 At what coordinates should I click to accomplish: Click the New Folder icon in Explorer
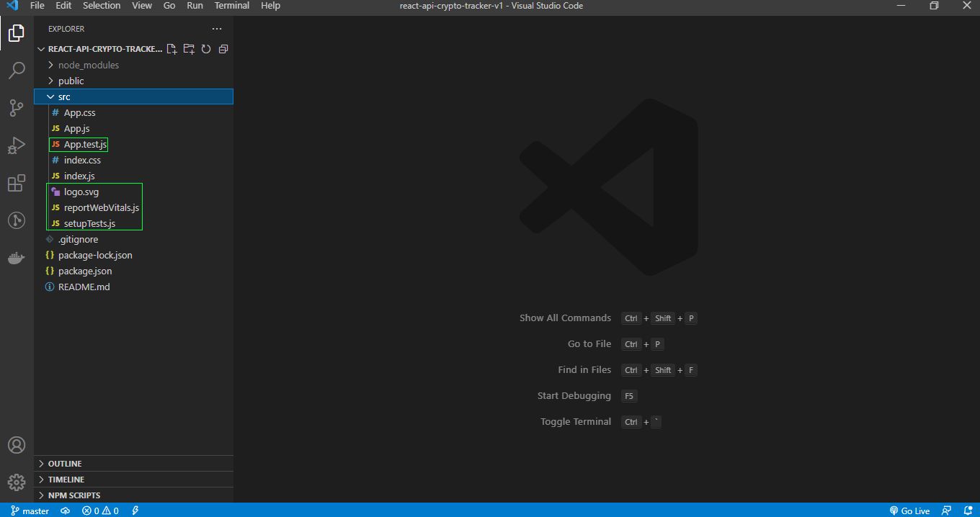[189, 49]
